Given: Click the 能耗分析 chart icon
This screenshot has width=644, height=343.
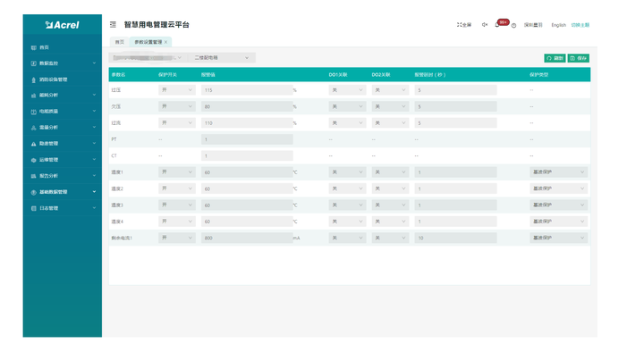Looking at the screenshot, I should tap(34, 96).
